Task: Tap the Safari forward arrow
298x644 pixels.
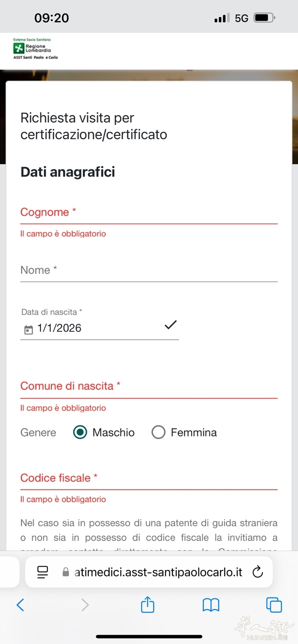Action: tap(85, 604)
